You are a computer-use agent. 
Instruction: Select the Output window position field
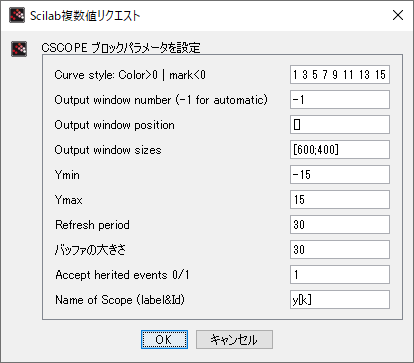(340, 125)
